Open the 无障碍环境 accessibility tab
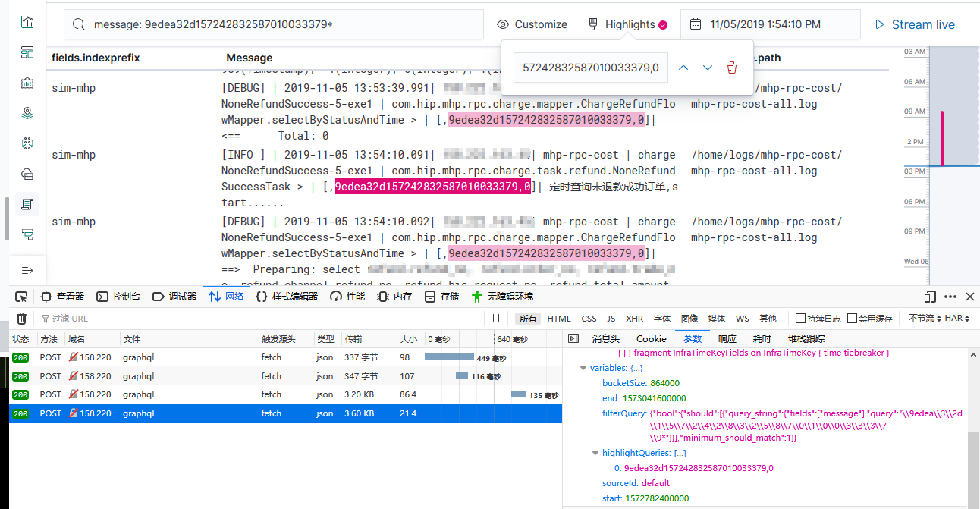The image size is (980, 509). point(502,297)
